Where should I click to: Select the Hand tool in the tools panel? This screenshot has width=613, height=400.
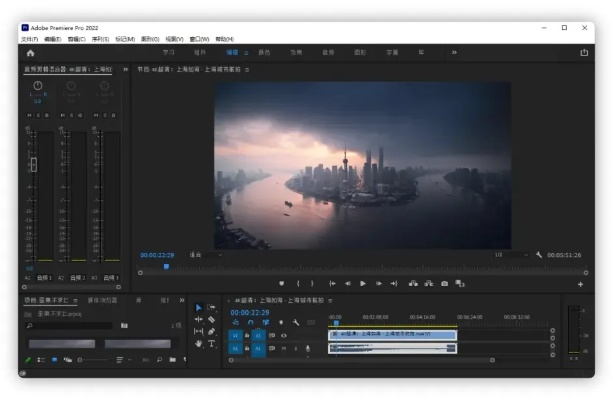coord(198,343)
